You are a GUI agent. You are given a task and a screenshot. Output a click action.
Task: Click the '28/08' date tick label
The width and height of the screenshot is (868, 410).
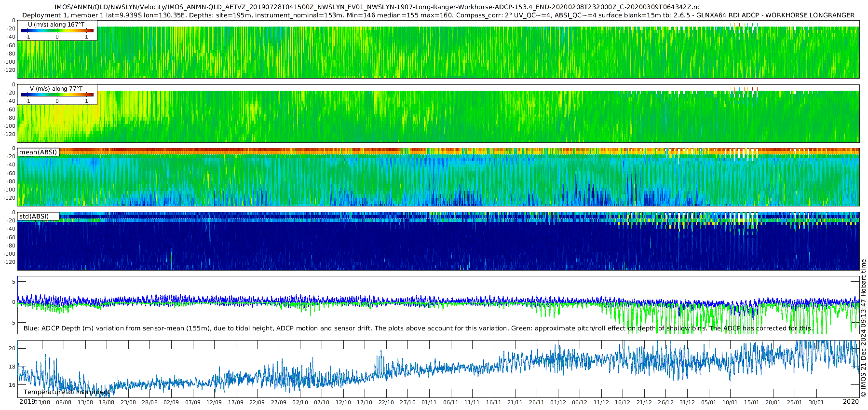point(149,402)
